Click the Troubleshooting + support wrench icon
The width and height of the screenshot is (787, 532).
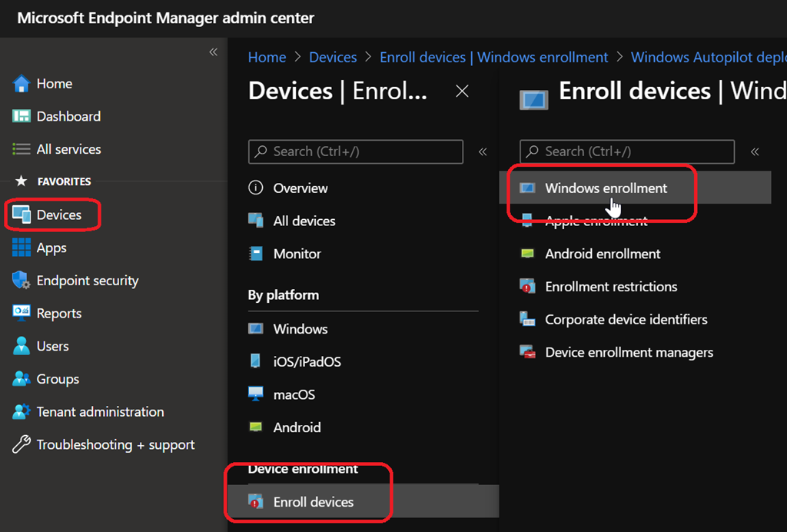[x=22, y=445]
